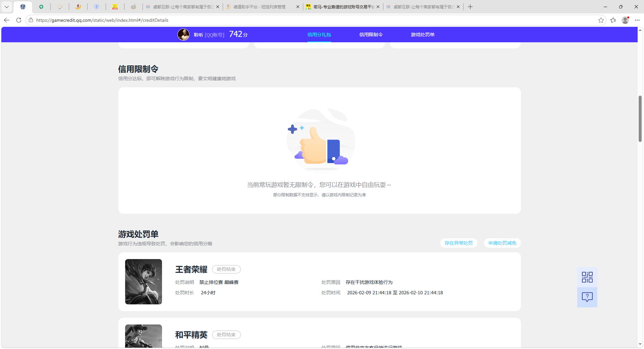Add this page to favorites star
The width and height of the screenshot is (644, 349).
point(601,20)
